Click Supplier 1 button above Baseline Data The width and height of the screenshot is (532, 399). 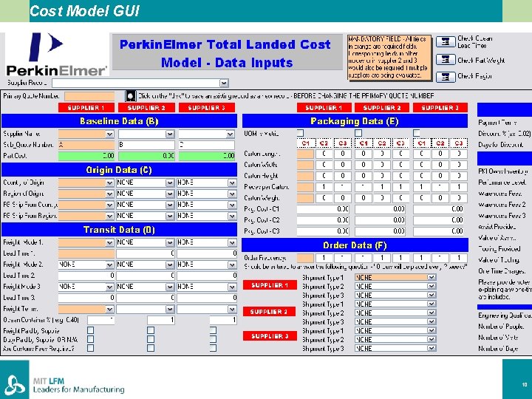(x=86, y=108)
